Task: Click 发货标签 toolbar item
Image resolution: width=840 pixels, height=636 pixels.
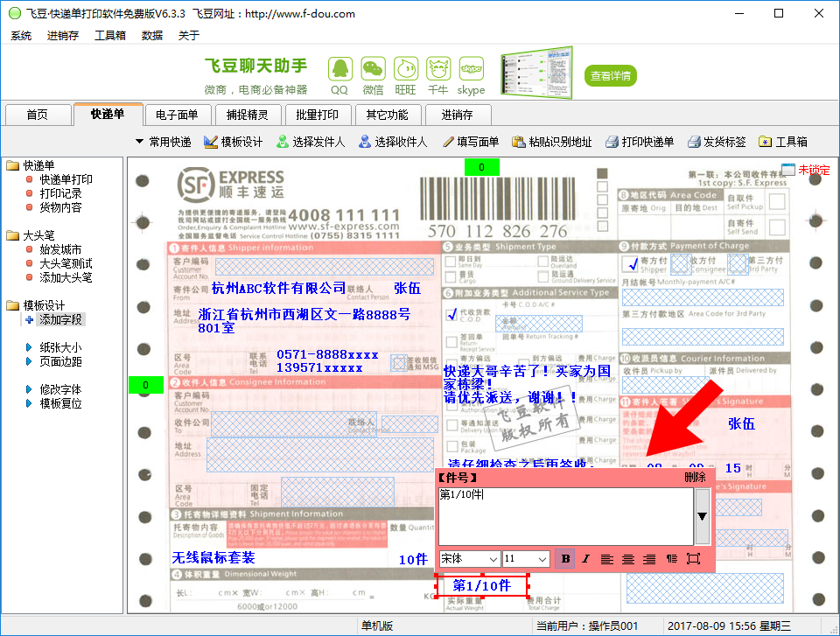Action: click(x=717, y=142)
